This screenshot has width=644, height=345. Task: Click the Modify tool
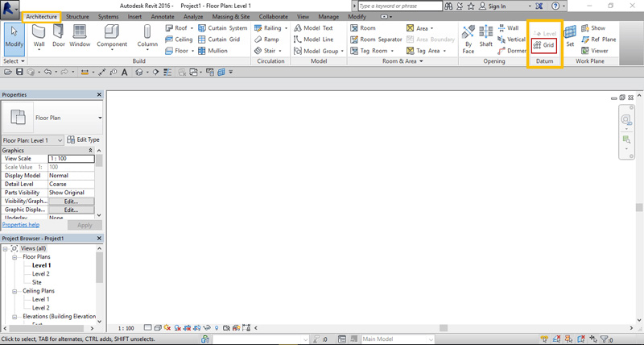(x=14, y=37)
